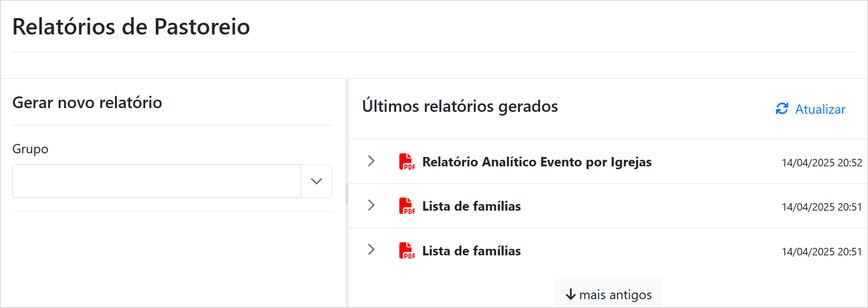Click the PDF icon of last Lista de famílias
This screenshot has height=308, width=868.
(x=407, y=251)
